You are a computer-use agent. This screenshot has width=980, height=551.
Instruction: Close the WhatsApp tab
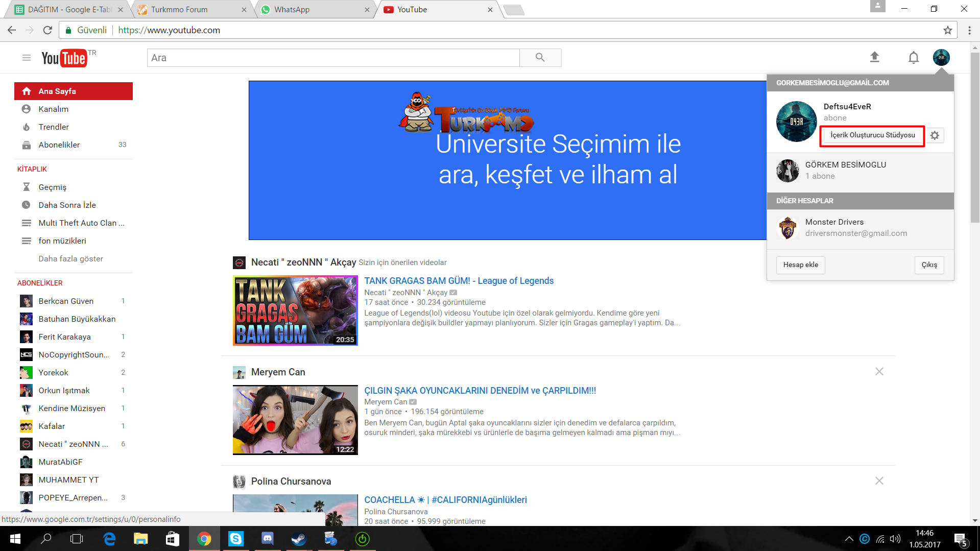367,10
